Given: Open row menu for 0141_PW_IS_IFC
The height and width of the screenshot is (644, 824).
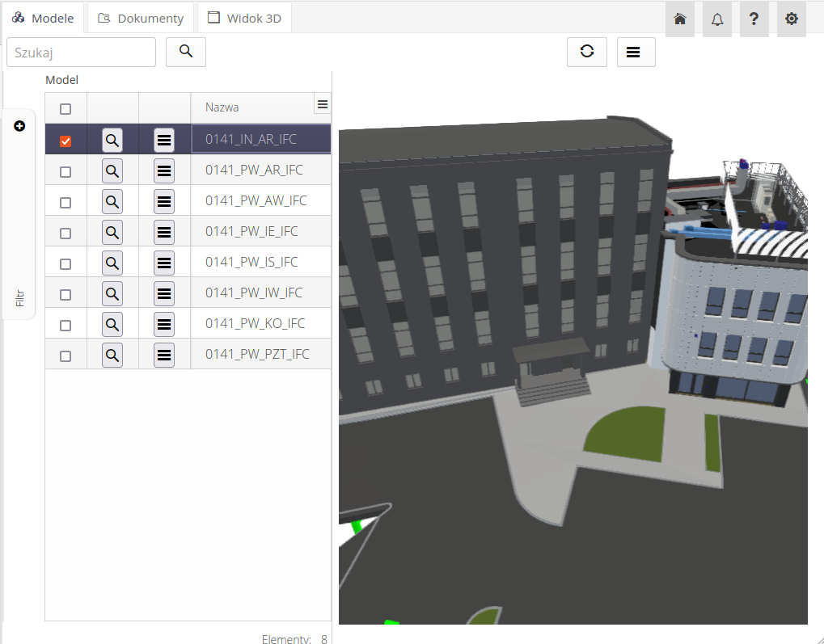Looking at the screenshot, I should pos(164,263).
